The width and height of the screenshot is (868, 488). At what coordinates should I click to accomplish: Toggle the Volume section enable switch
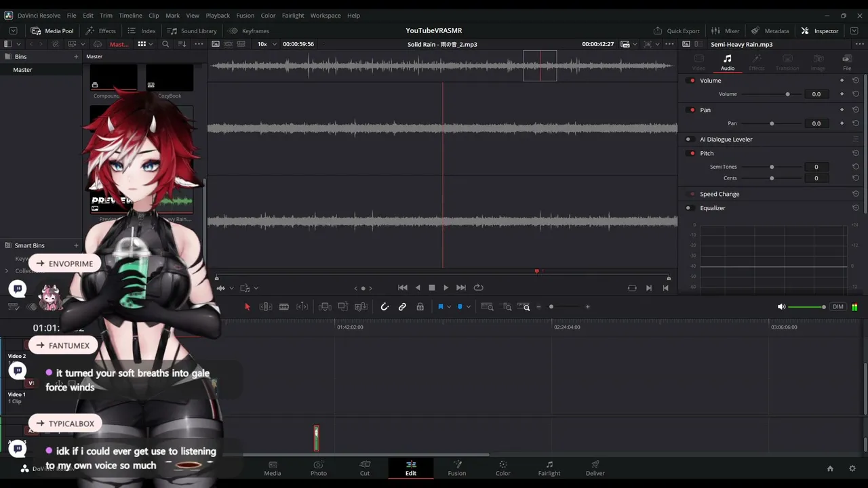[692, 81]
